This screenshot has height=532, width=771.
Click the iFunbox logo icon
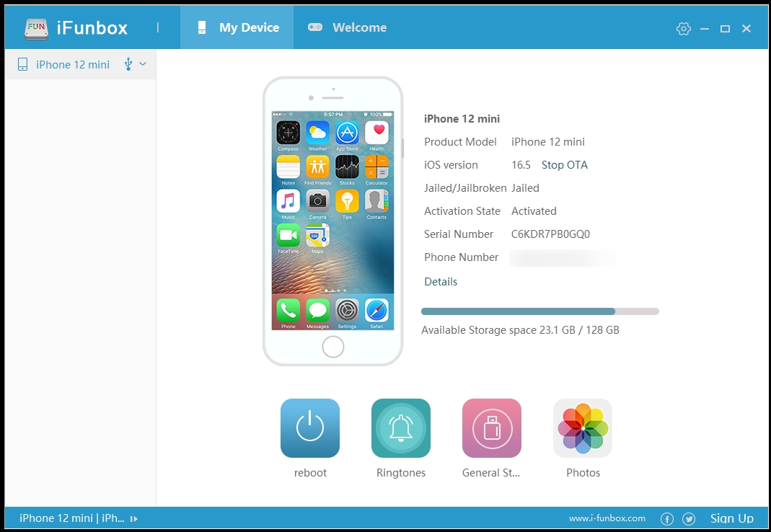(36, 28)
